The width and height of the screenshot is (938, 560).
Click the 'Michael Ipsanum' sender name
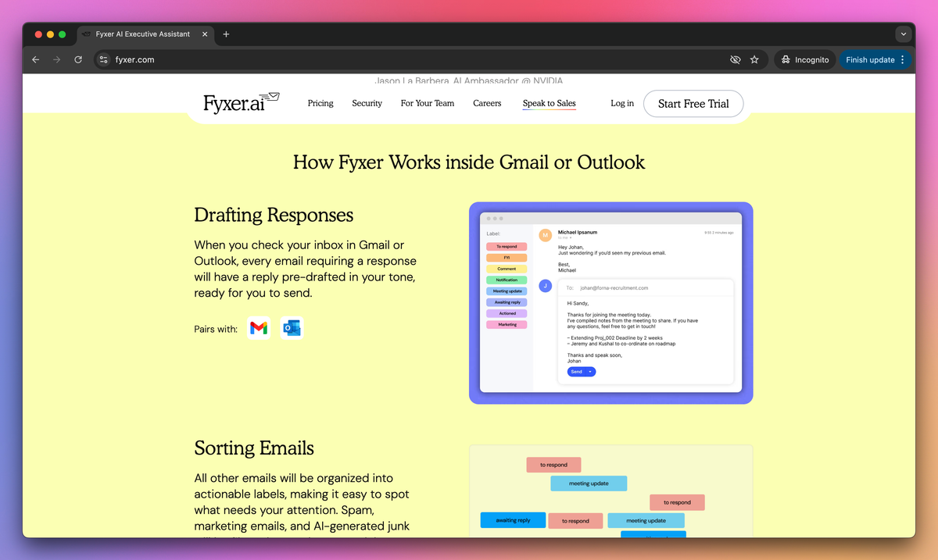[x=578, y=232]
